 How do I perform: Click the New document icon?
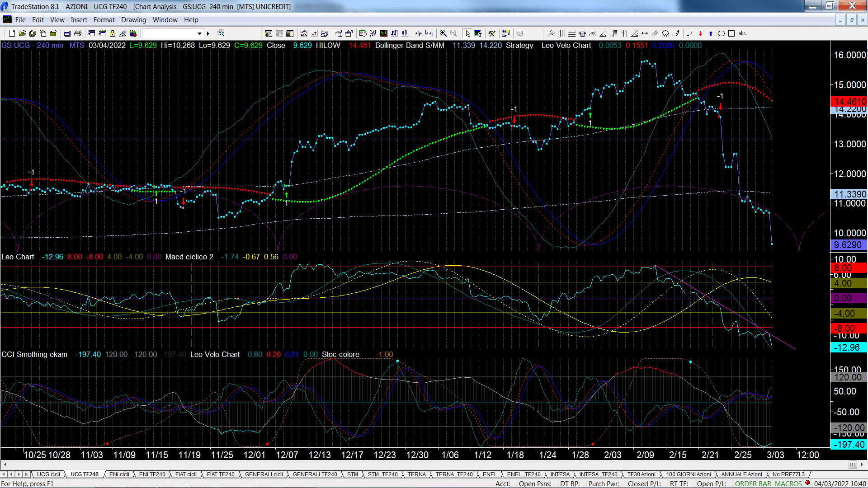[x=12, y=33]
